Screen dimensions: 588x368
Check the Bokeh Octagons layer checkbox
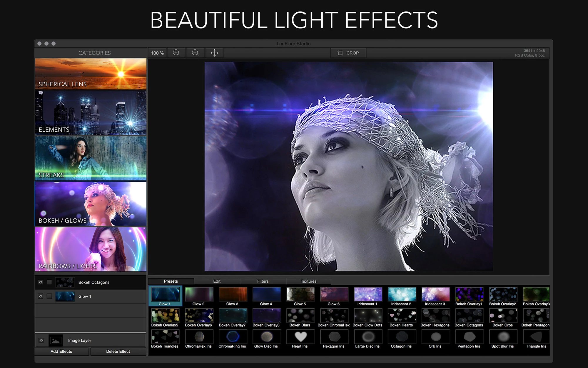(49, 282)
